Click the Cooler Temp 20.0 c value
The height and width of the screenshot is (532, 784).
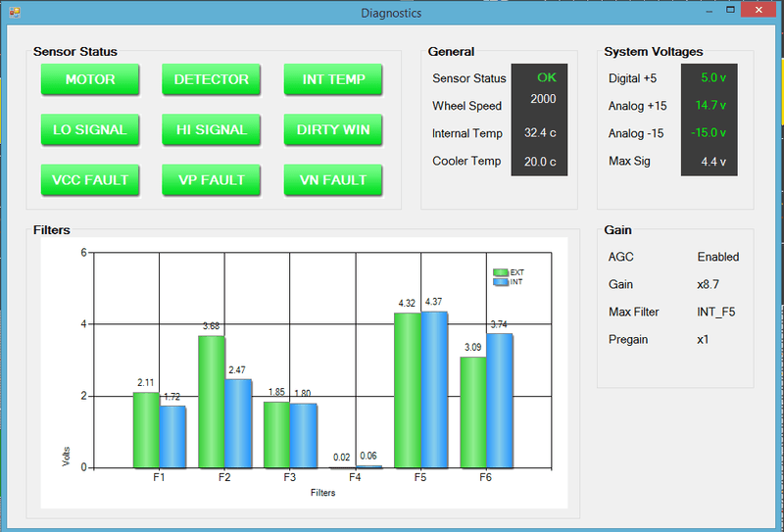click(540, 162)
